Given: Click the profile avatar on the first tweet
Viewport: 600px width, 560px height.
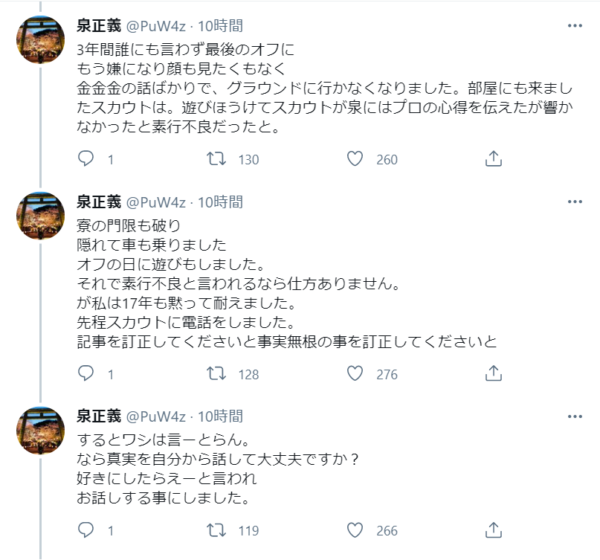Looking at the screenshot, I should pos(44,44).
